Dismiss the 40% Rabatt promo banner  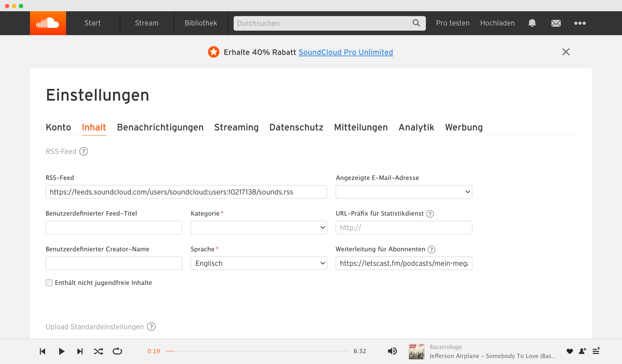566,52
